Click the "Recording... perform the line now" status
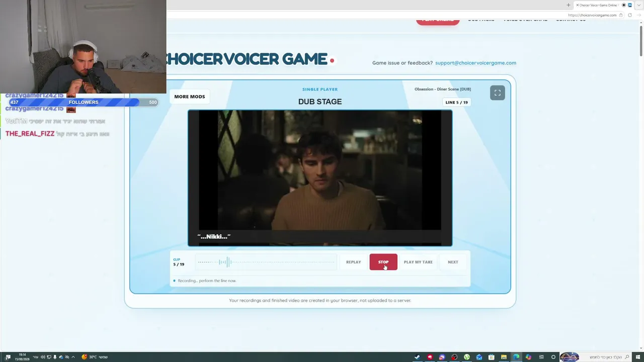Viewport: 644px width, 362px height. coord(207,281)
